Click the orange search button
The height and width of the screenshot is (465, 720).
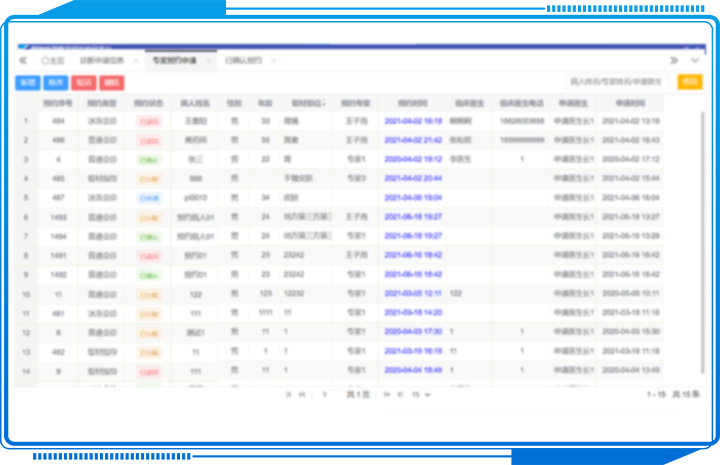689,82
